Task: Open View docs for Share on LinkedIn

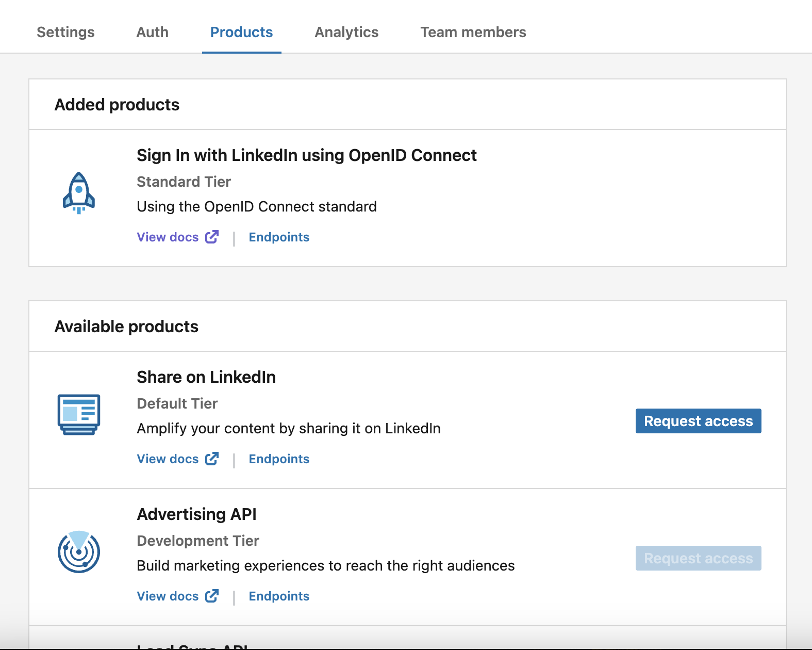Action: coord(168,459)
